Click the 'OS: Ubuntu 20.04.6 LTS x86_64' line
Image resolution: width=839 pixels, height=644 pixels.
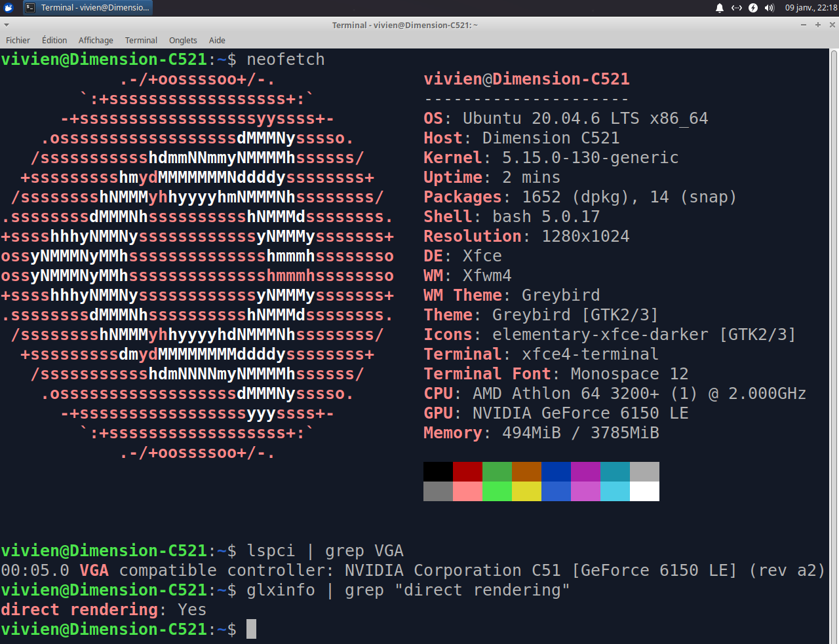point(566,119)
